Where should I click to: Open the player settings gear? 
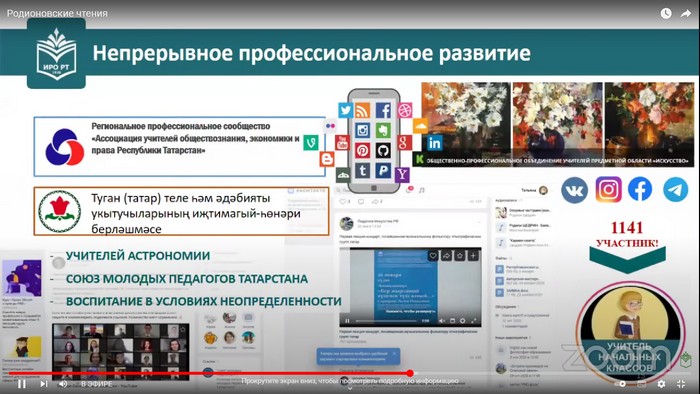tap(661, 384)
